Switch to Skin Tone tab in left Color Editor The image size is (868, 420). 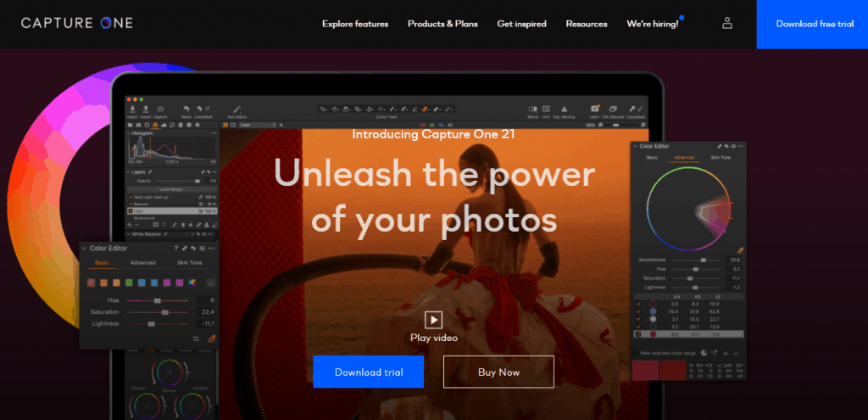(x=189, y=263)
